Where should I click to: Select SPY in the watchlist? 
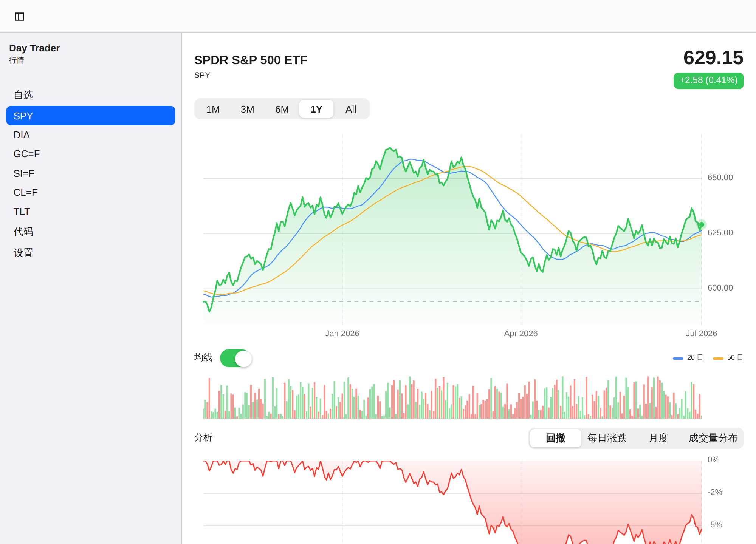tap(91, 116)
